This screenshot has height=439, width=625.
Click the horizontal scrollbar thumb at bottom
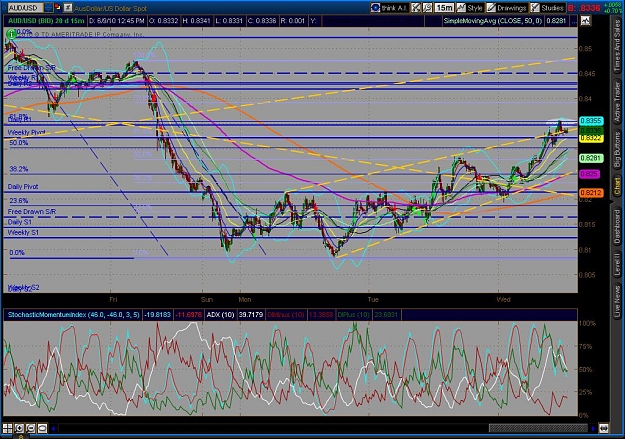(539, 429)
